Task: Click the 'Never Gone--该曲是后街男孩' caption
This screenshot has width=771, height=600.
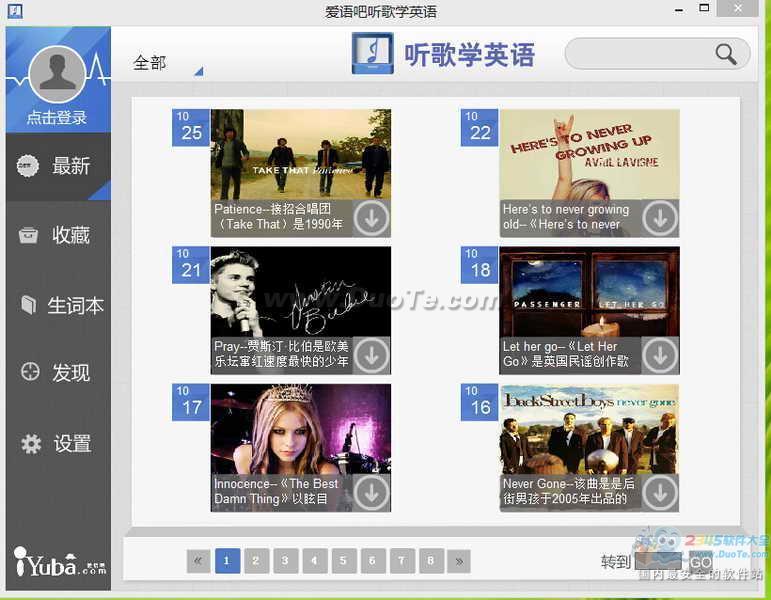Action: tap(568, 491)
